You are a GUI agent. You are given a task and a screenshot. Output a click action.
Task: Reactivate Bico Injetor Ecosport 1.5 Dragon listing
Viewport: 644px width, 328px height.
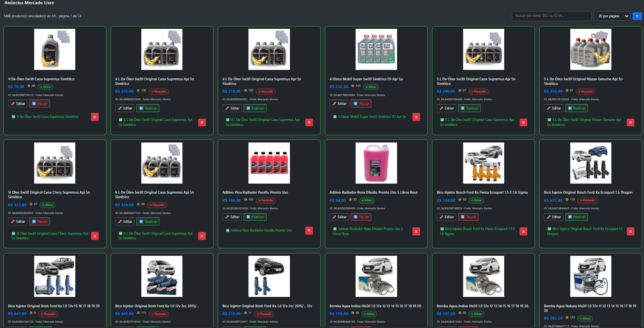coord(576,217)
